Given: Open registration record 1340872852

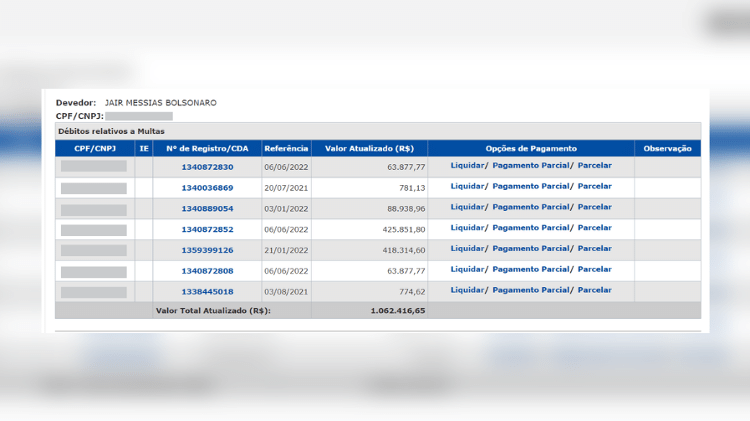Looking at the screenshot, I should 207,229.
